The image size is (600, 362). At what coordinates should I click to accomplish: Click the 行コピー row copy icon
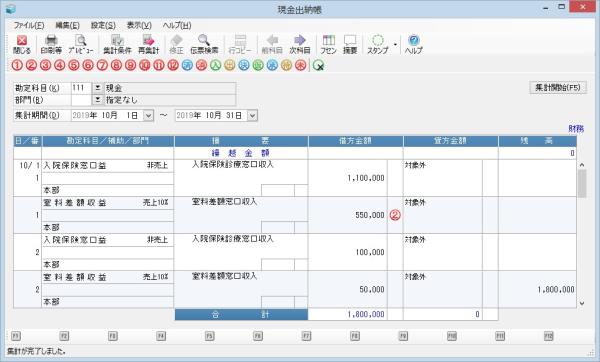(x=240, y=44)
